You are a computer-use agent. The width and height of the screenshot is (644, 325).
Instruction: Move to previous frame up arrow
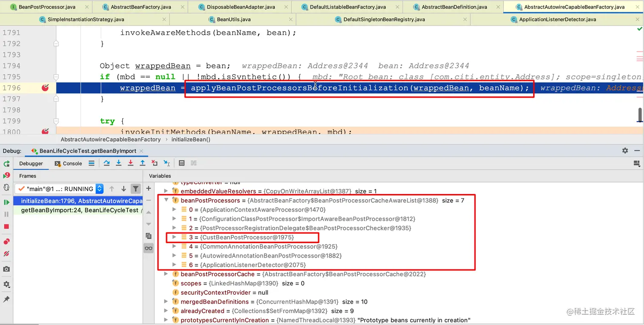pos(112,189)
